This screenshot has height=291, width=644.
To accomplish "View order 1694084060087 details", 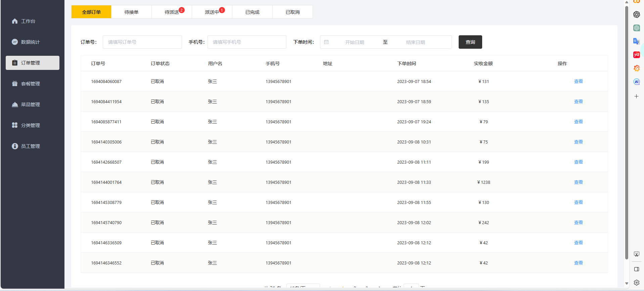I will (578, 81).
